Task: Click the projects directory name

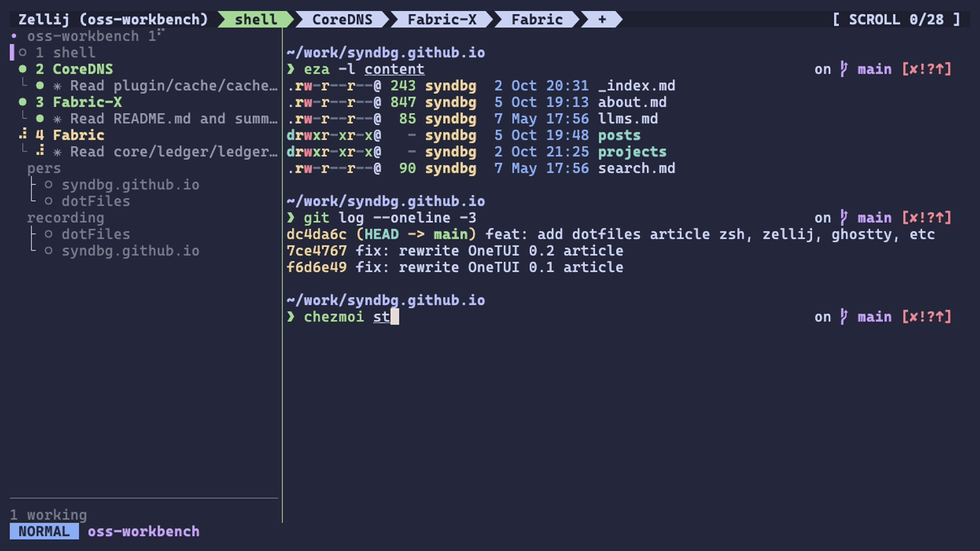Action: tap(632, 152)
